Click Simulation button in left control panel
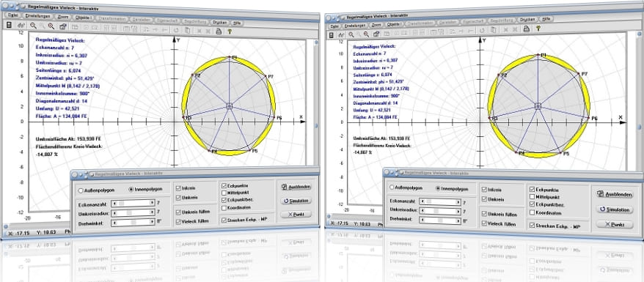This screenshot has width=644, height=282. [296, 201]
